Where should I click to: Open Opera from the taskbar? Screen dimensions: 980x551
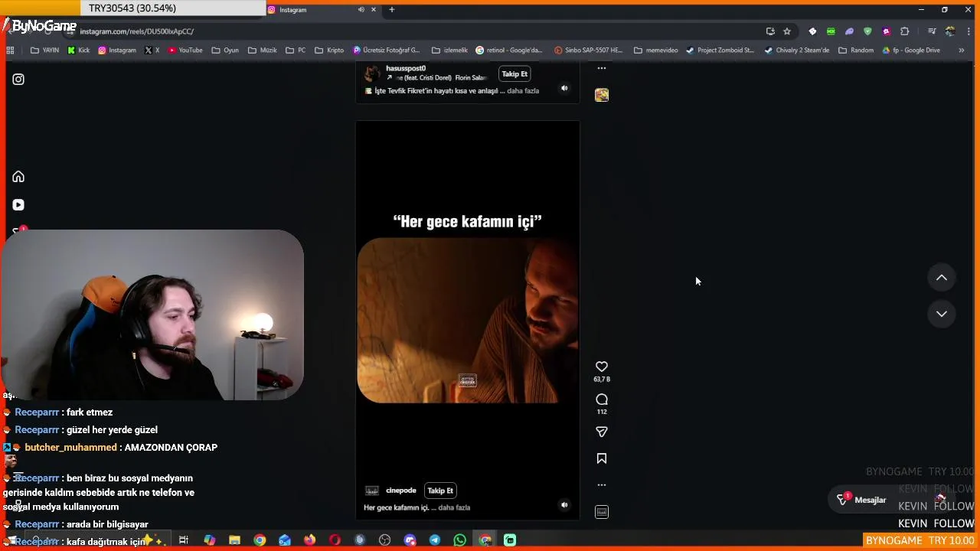(335, 540)
